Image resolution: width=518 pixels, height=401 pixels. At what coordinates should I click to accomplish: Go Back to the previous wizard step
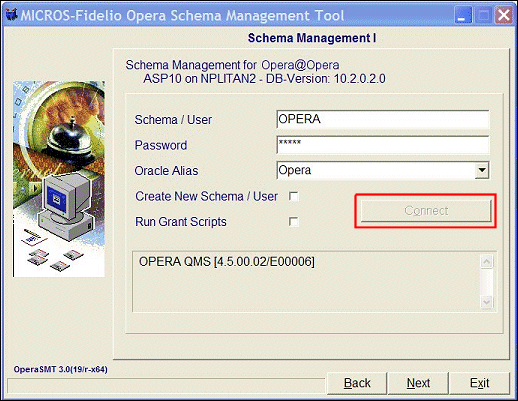point(357,383)
